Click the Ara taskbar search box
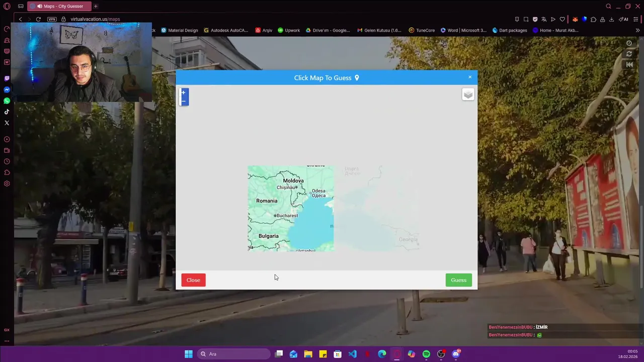The height and width of the screenshot is (362, 644). coord(234,354)
